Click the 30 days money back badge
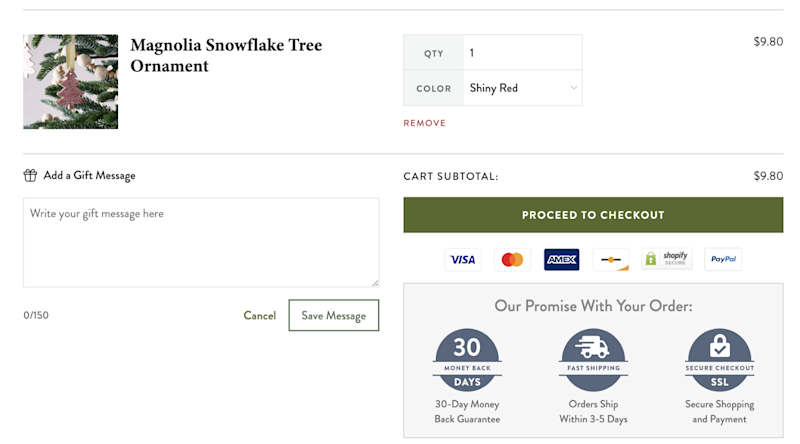This screenshot has width=800, height=444. (467, 362)
